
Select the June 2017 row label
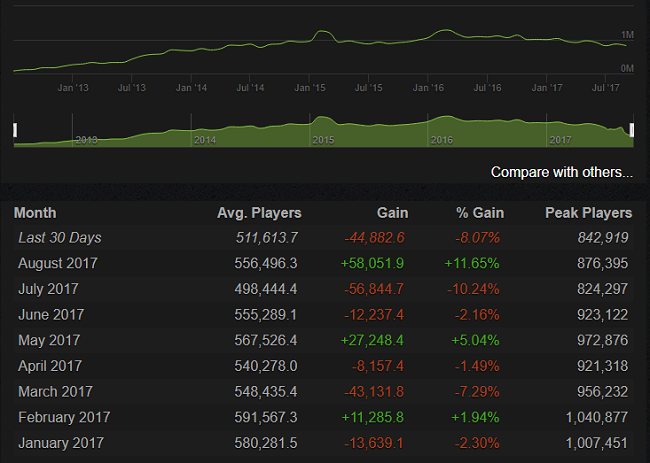click(x=51, y=315)
